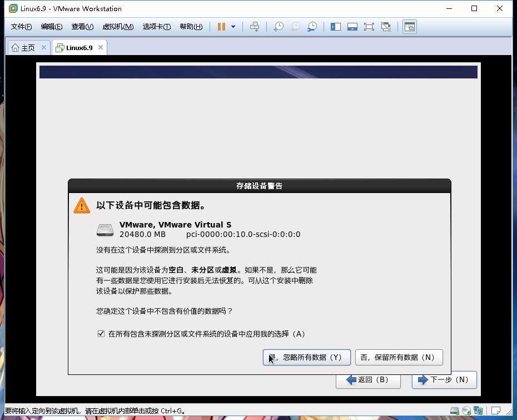Viewport: 517px width, 420px height.
Task: Close the Linux6.9 tab
Action: 101,47
